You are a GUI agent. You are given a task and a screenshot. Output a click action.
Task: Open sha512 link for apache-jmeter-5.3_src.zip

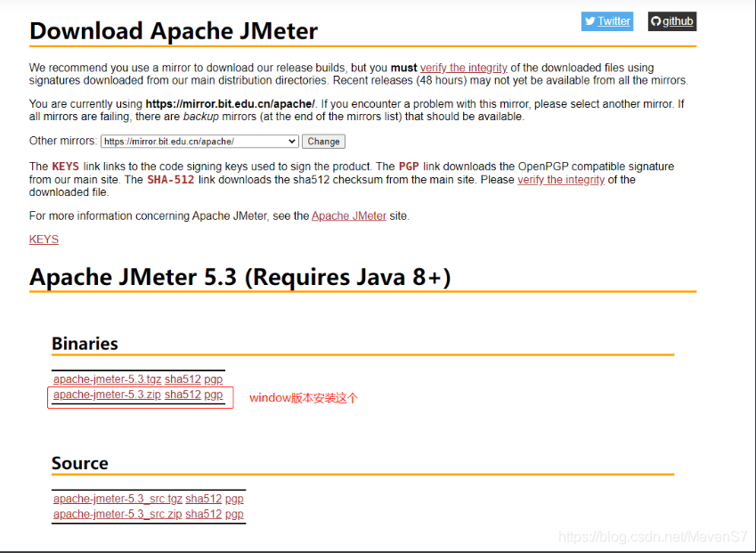[203, 514]
